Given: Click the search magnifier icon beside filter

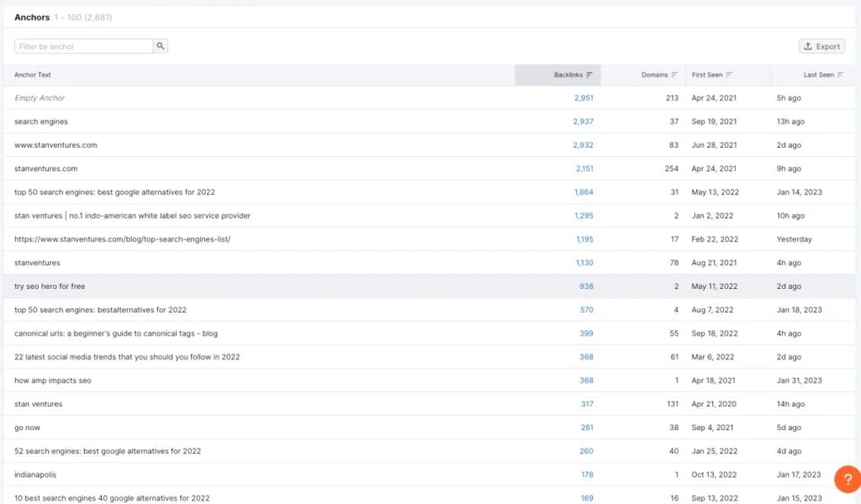Looking at the screenshot, I should (161, 46).
